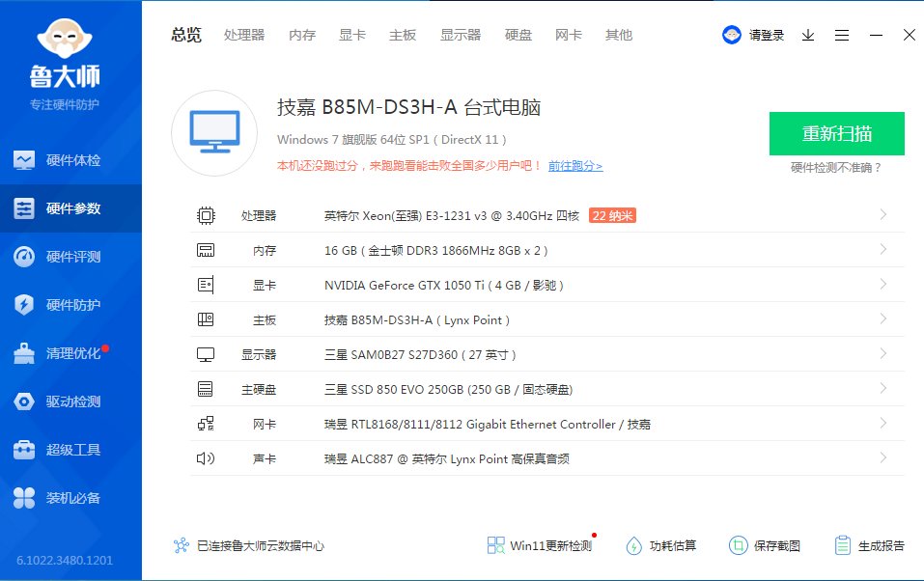The width and height of the screenshot is (924, 581).
Task: Click 保存截图 to save screenshot
Action: 765,545
